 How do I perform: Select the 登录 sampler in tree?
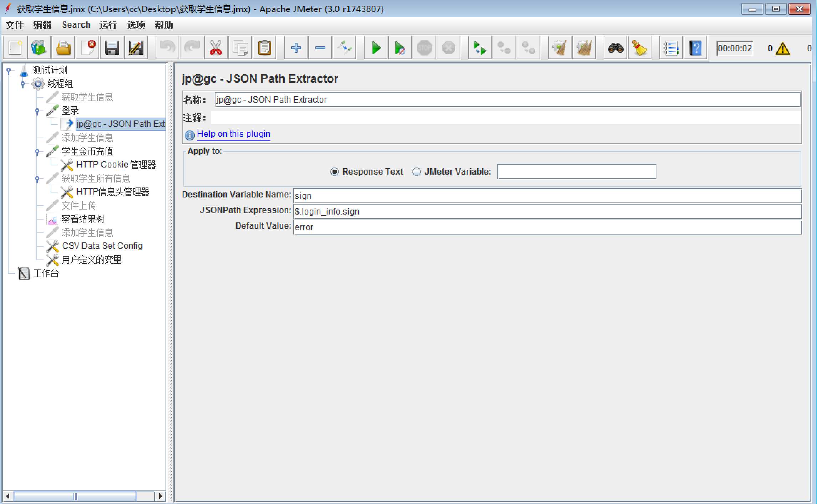(x=70, y=110)
